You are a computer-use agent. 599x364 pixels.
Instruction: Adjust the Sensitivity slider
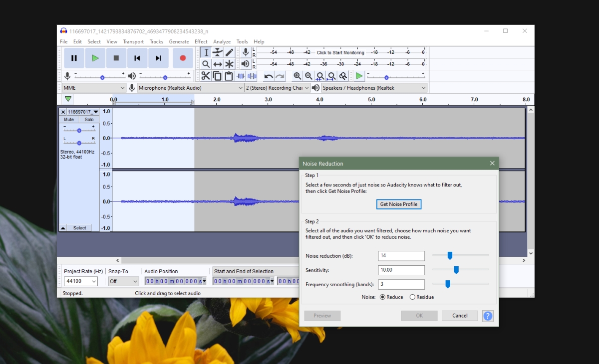456,270
